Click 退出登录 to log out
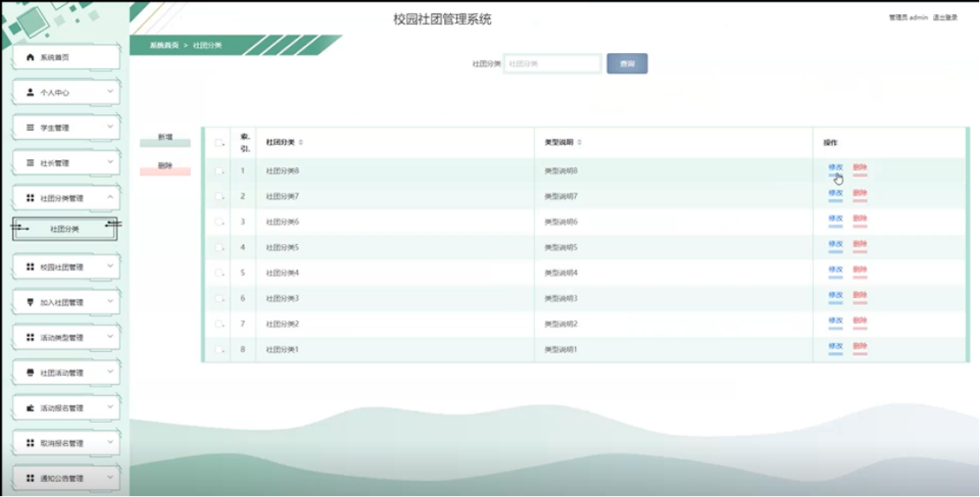980x497 pixels. (x=945, y=18)
